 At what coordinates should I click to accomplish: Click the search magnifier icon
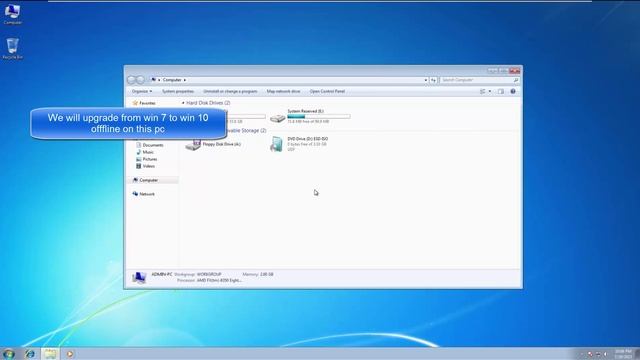click(516, 80)
